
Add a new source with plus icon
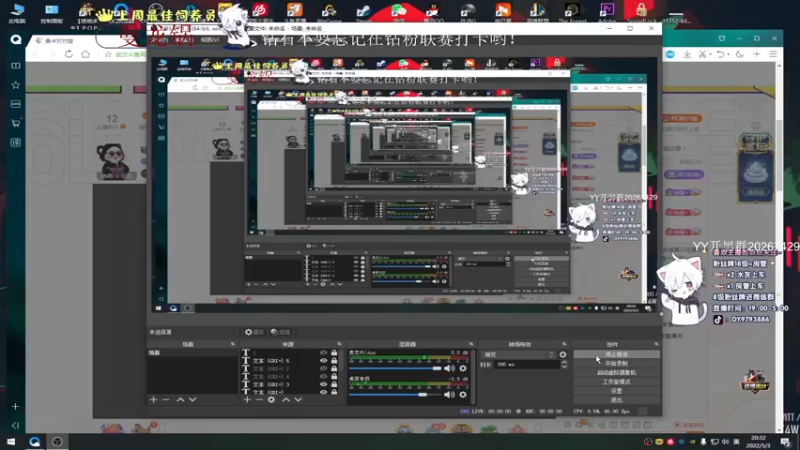tap(247, 400)
